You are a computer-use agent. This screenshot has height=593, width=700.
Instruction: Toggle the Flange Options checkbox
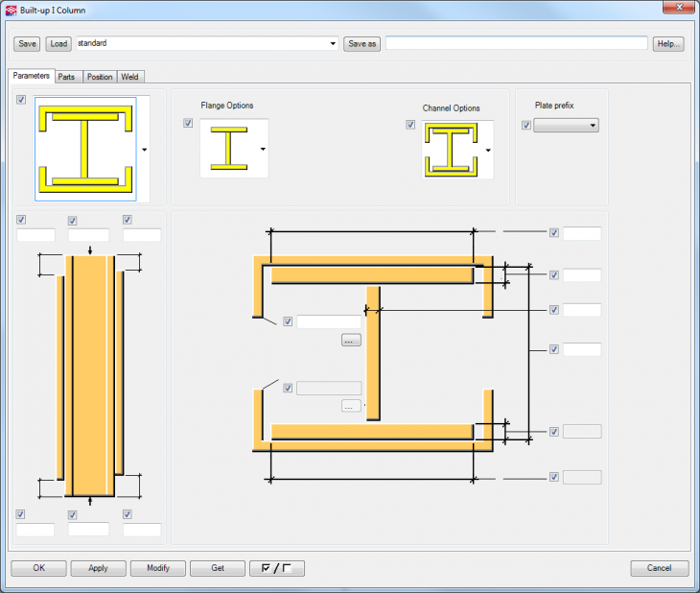tap(188, 124)
